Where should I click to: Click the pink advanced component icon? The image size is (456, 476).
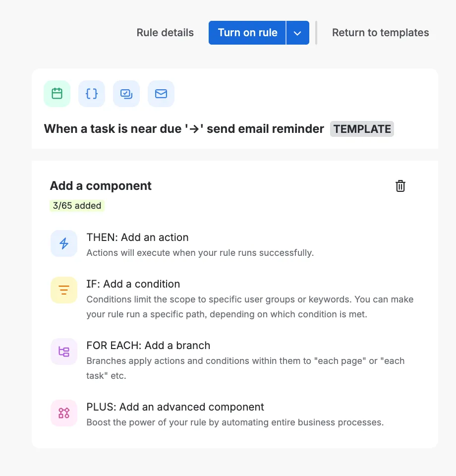coord(64,413)
